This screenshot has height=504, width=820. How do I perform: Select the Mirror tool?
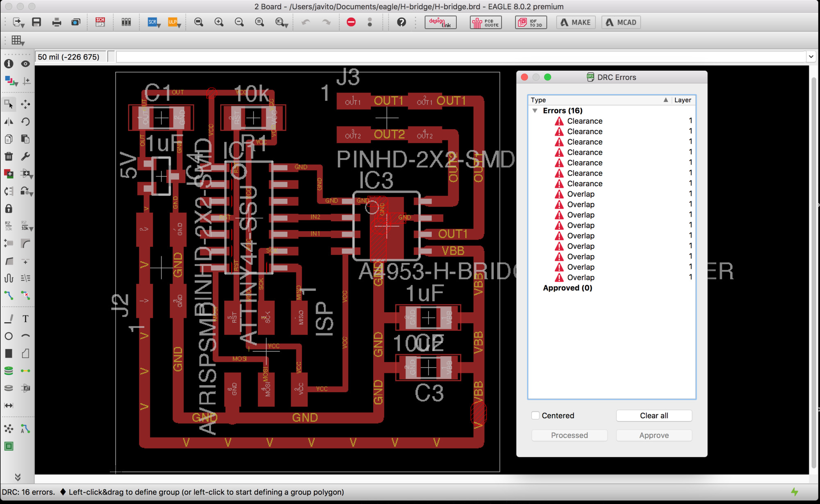(9, 122)
